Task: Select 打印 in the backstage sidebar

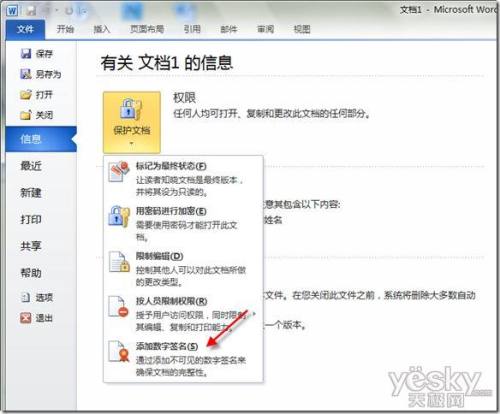Action: [31, 219]
